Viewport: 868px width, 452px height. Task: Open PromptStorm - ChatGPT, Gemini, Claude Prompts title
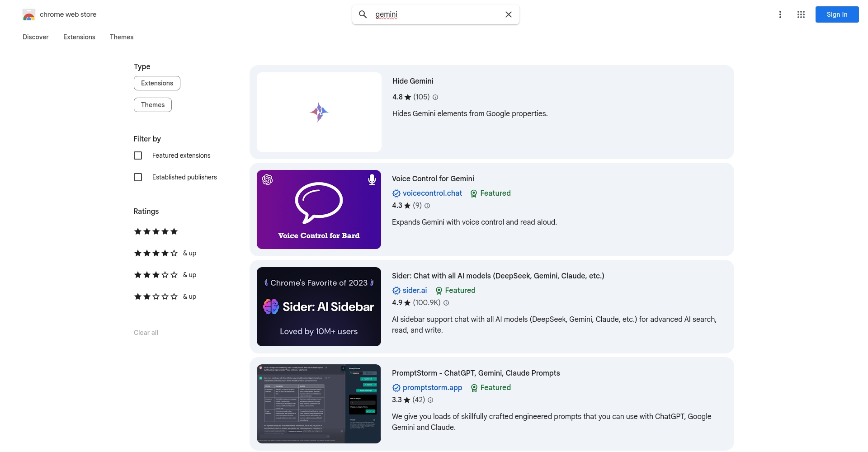(x=476, y=373)
